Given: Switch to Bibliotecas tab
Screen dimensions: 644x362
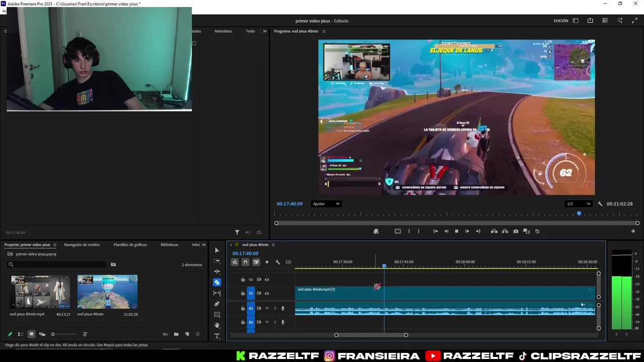Looking at the screenshot, I should [x=170, y=245].
